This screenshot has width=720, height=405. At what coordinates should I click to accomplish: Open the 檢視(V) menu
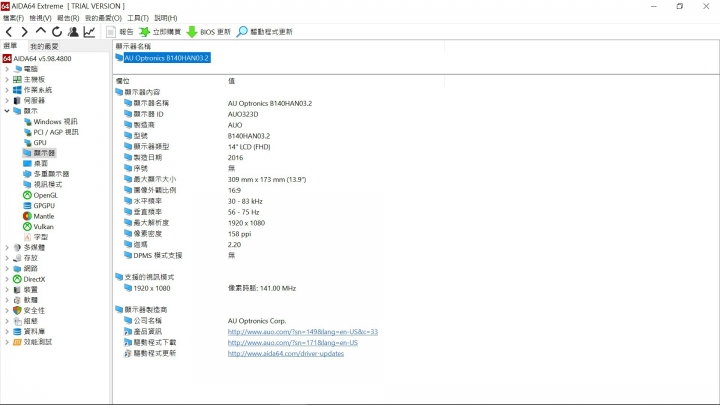tap(40, 18)
